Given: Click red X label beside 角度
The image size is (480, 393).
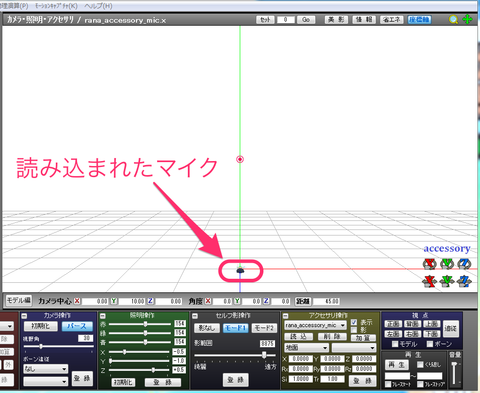Looking at the screenshot, I should coord(208,301).
